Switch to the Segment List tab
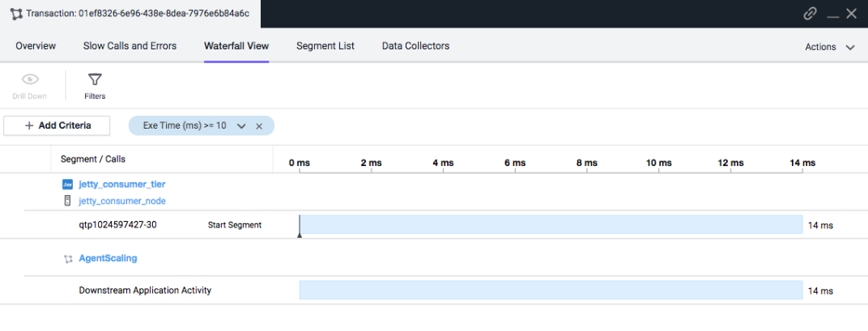Viewport: 868px width, 331px height. pos(325,46)
